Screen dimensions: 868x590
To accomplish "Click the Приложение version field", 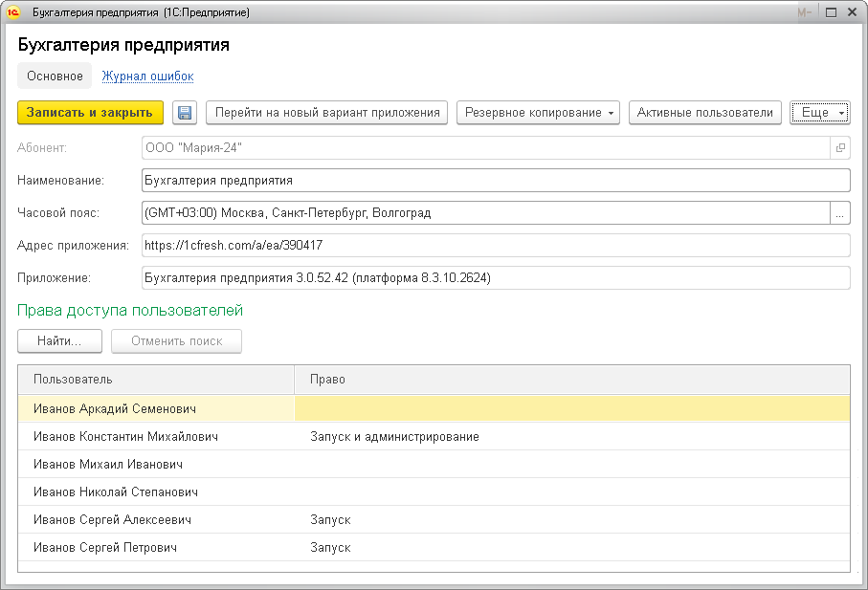I will pyautogui.click(x=496, y=278).
